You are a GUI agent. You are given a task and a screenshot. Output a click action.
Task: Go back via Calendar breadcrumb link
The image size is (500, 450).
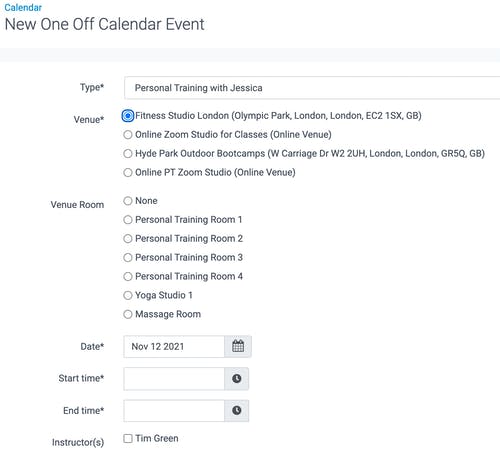[x=23, y=7]
